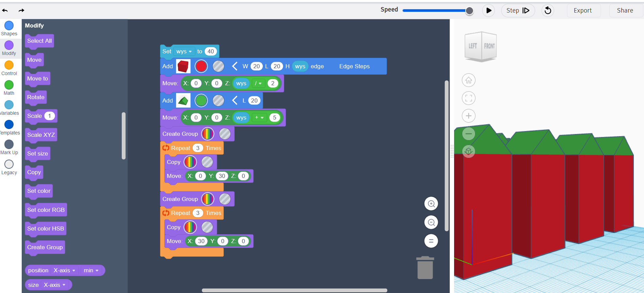The image size is (644, 293).
Task: Click the undo arrow icon
Action: coord(5,11)
